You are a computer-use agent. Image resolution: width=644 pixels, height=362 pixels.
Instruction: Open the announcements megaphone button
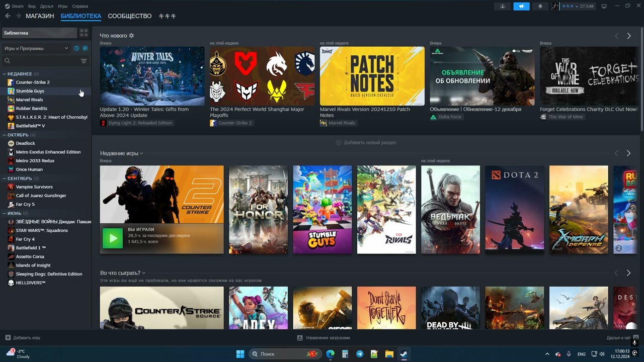[521, 6]
